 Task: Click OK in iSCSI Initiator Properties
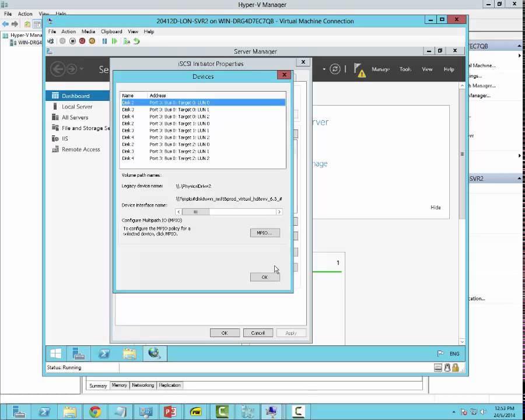(x=225, y=333)
